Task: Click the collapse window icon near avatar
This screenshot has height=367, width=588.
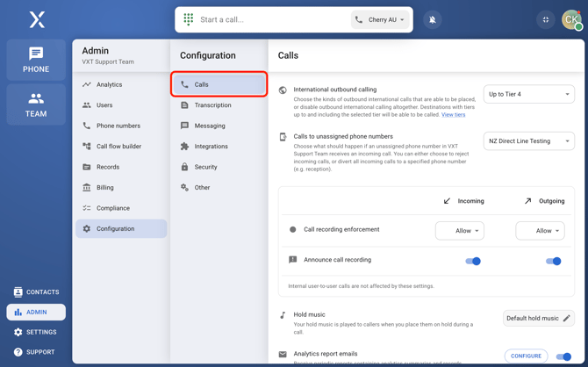Action: [546, 19]
